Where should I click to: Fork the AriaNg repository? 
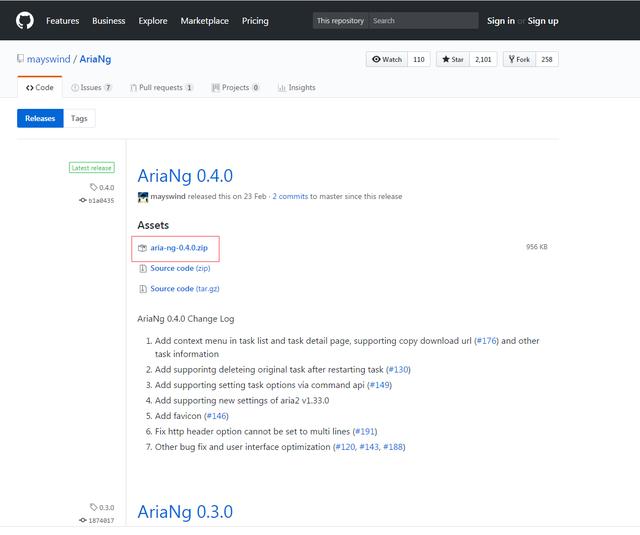(x=519, y=59)
